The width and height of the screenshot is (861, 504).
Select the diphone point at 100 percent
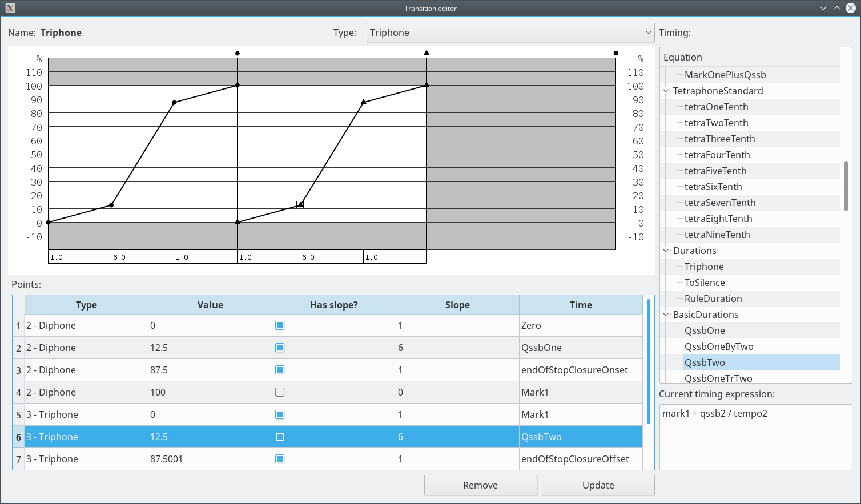click(238, 85)
